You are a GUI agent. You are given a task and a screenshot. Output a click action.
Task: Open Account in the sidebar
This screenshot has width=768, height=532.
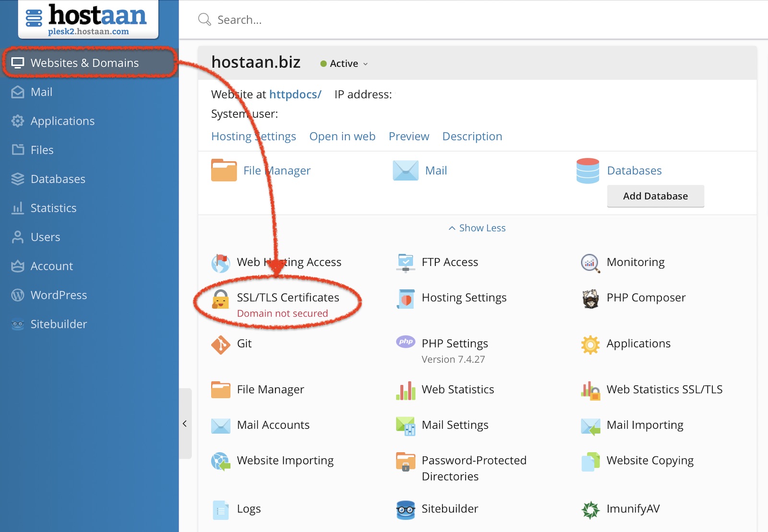[89, 266]
